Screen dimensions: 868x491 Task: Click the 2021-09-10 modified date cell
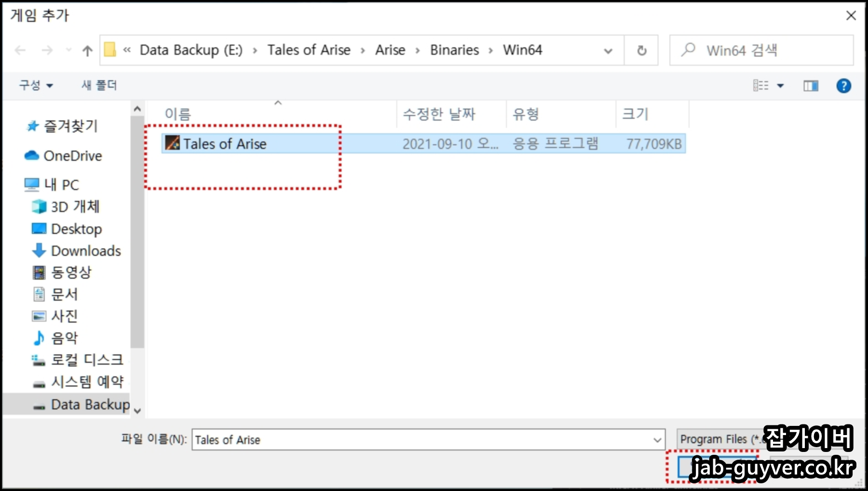450,144
